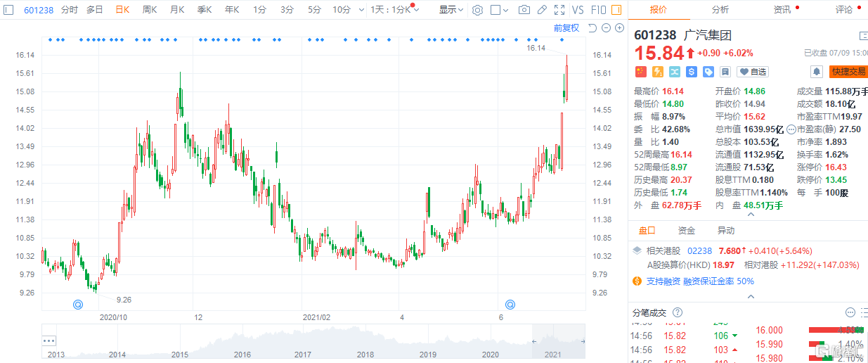
Task: Select the pencil drawing tool
Action: pos(542,10)
